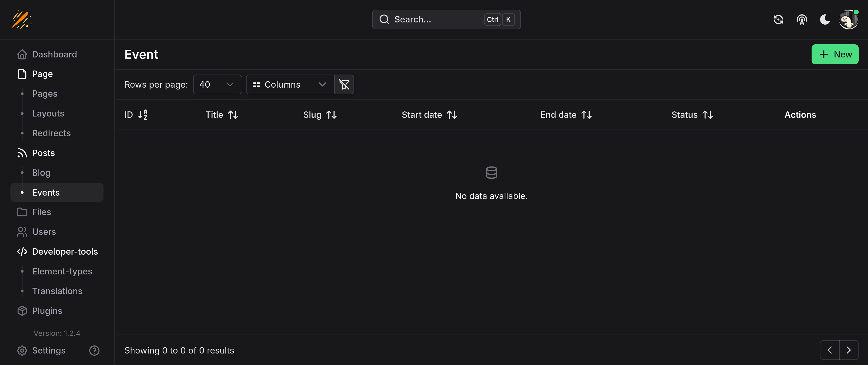Go to next page of results
This screenshot has width=868, height=365.
(x=848, y=350)
